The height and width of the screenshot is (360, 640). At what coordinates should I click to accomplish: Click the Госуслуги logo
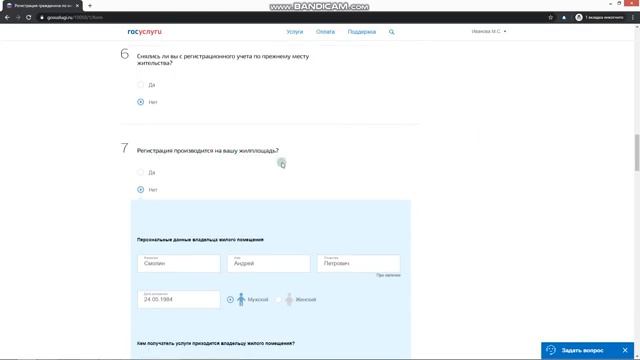[144, 31]
